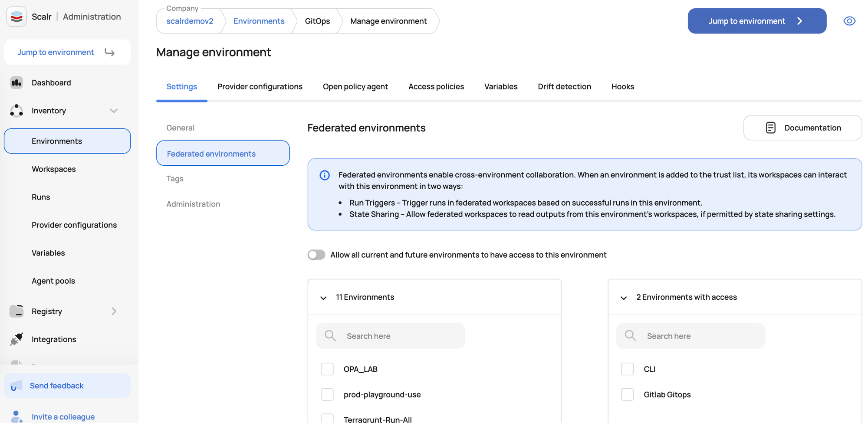Click search field in 11 Environments panel
The image size is (868, 423).
(x=391, y=336)
